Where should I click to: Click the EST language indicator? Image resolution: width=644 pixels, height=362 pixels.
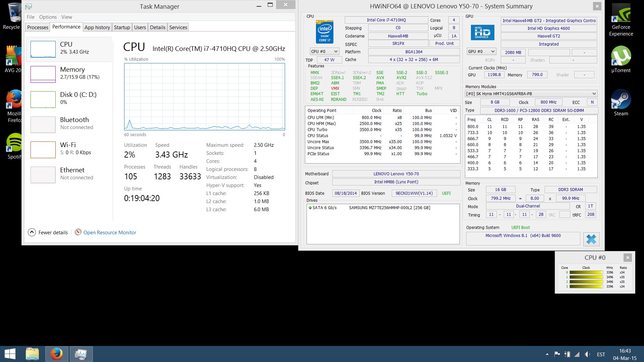(x=601, y=354)
